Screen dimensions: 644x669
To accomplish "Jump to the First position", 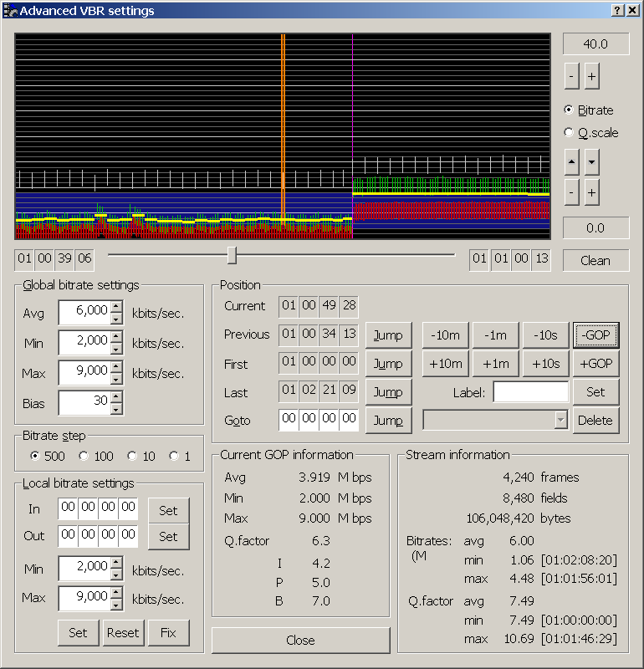I will pyautogui.click(x=388, y=364).
